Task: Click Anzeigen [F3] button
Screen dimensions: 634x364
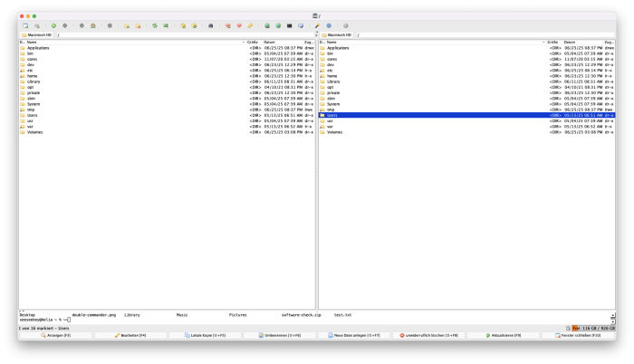Action: click(x=56, y=335)
